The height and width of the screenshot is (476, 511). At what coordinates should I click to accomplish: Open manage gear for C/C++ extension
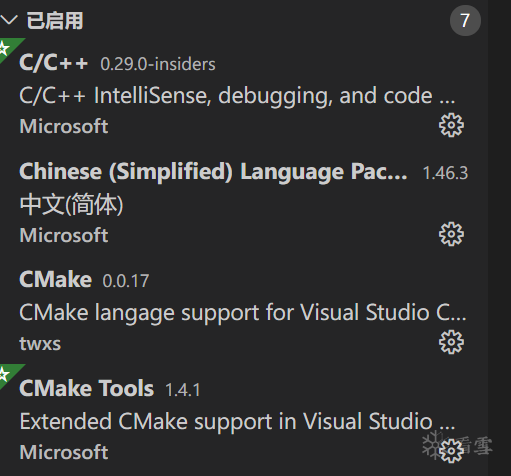tap(451, 125)
